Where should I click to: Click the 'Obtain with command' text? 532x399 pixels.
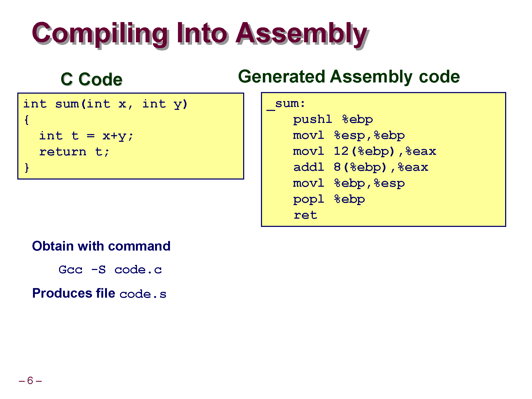point(101,246)
